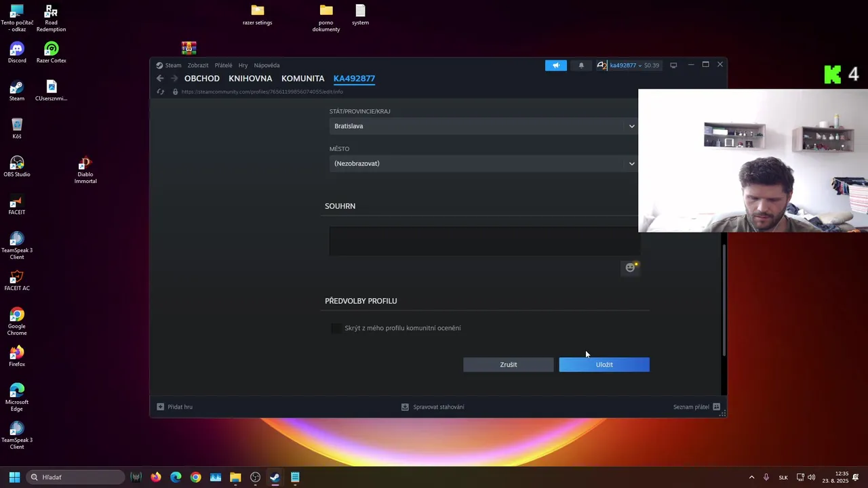Click Windows taskbar search box
The image size is (868, 488).
(x=76, y=477)
